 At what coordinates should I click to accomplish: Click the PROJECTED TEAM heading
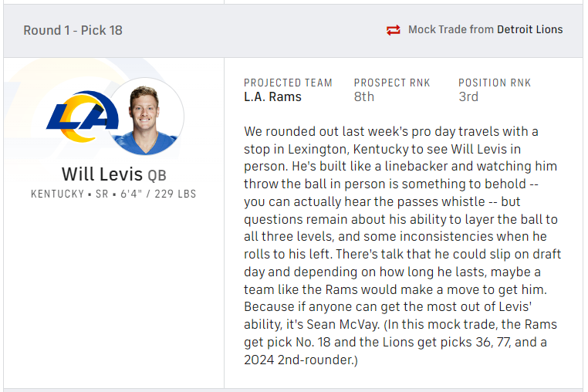click(288, 83)
